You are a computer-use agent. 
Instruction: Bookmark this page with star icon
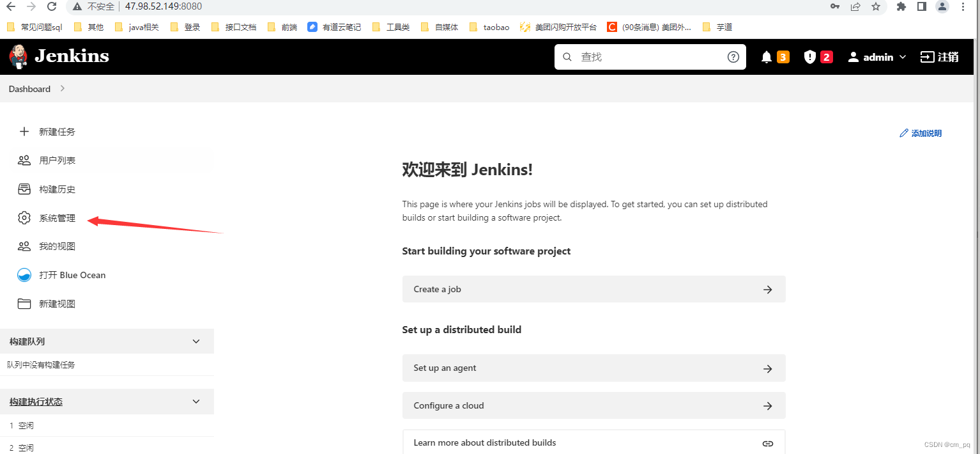pos(876,6)
